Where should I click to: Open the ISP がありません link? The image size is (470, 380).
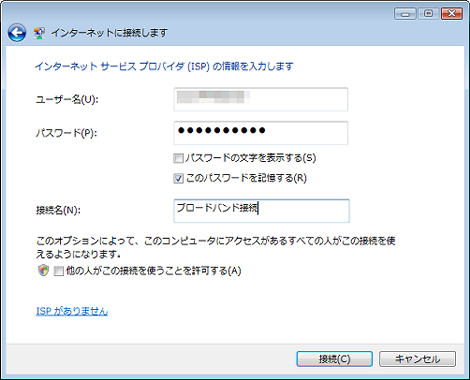[72, 311]
